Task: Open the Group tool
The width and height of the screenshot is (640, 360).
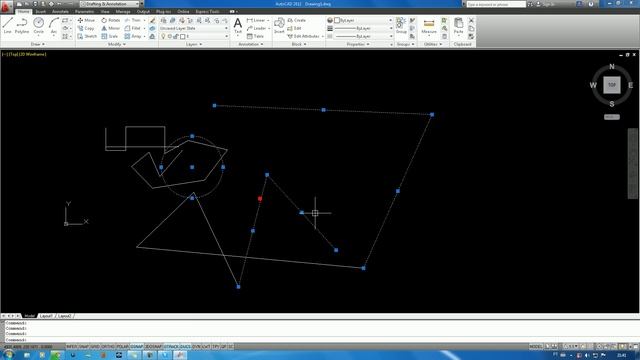Action: coord(401,25)
